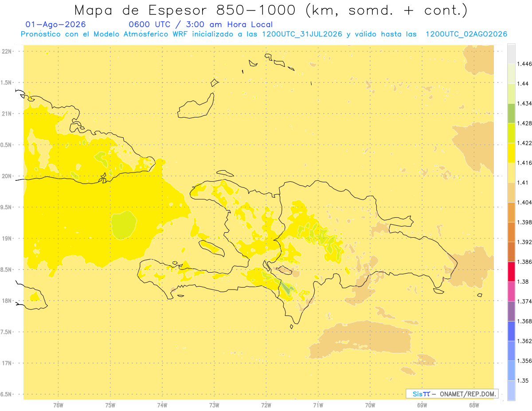Pick the 72W longitude label

(266, 405)
